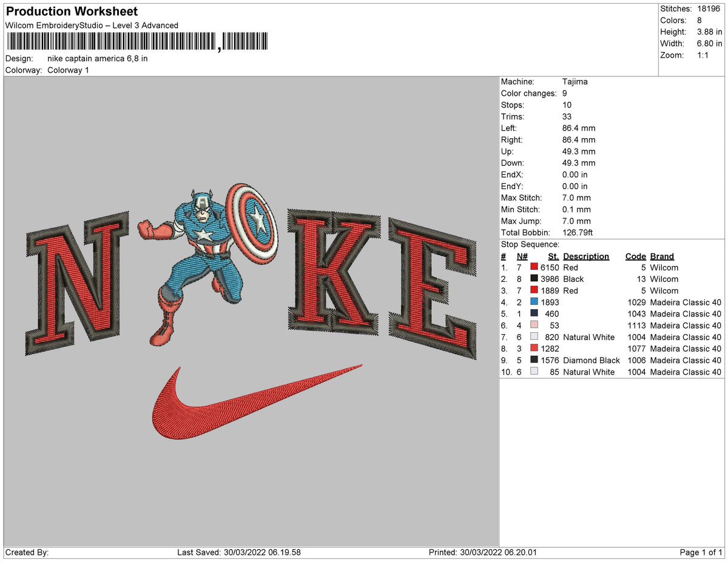Choose the Diamond Black swatch in row 9
Screen dimensions: 728x562
(x=534, y=360)
